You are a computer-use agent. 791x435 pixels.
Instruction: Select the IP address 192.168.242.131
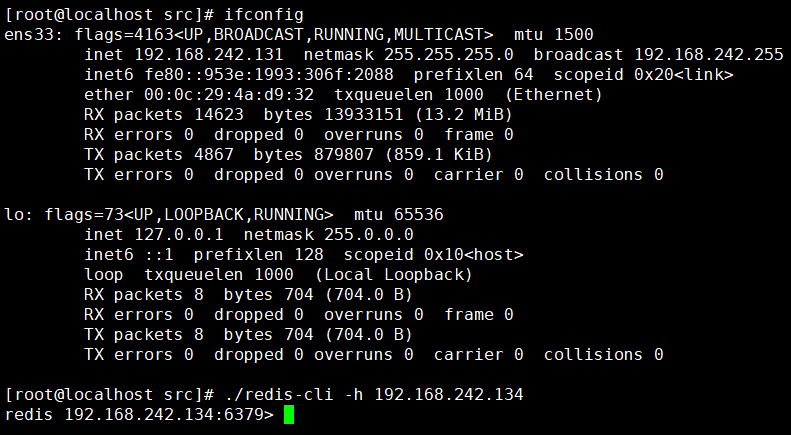(209, 55)
